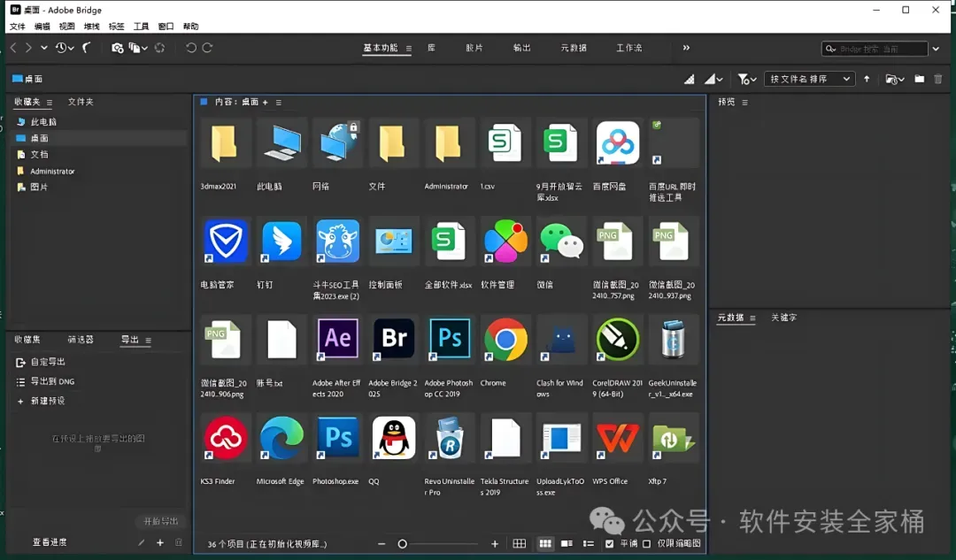Open thumbnail quality options dropdown
Image resolution: width=956 pixels, height=560 pixels.
tap(713, 80)
